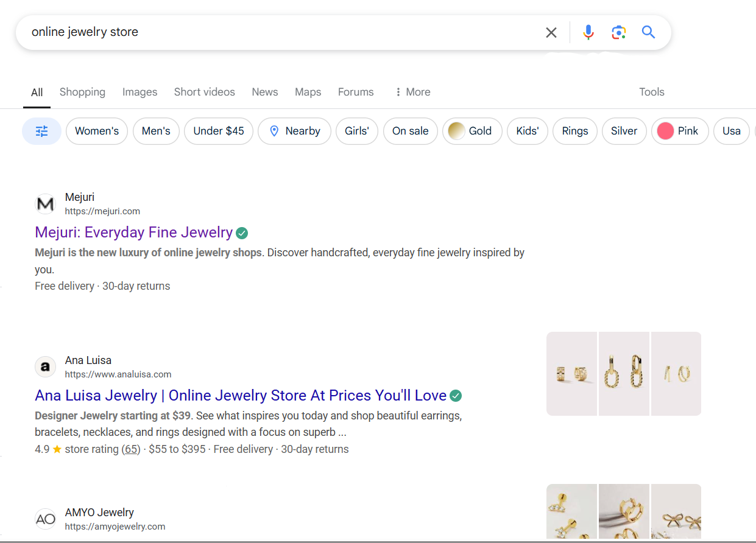Start voice search with microphone icon

point(588,32)
